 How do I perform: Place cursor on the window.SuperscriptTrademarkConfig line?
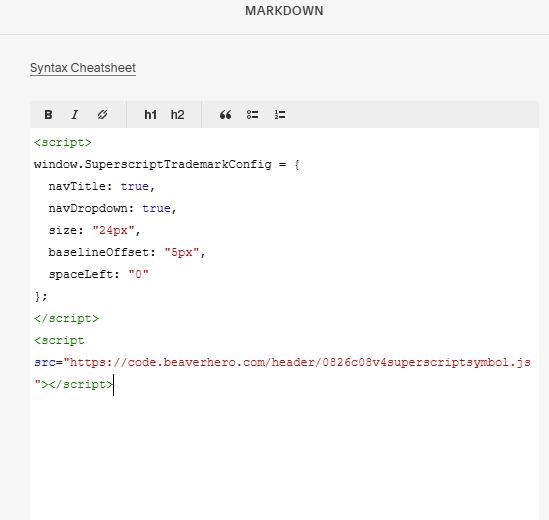(167, 164)
